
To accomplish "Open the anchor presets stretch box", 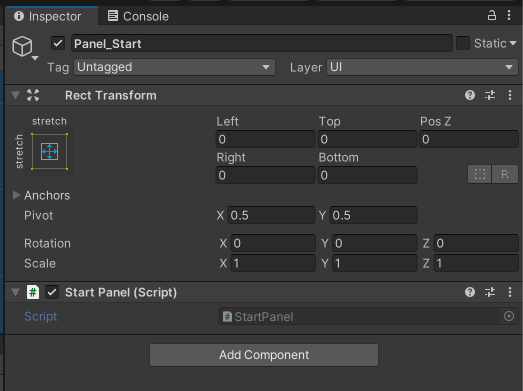I will coord(49,151).
